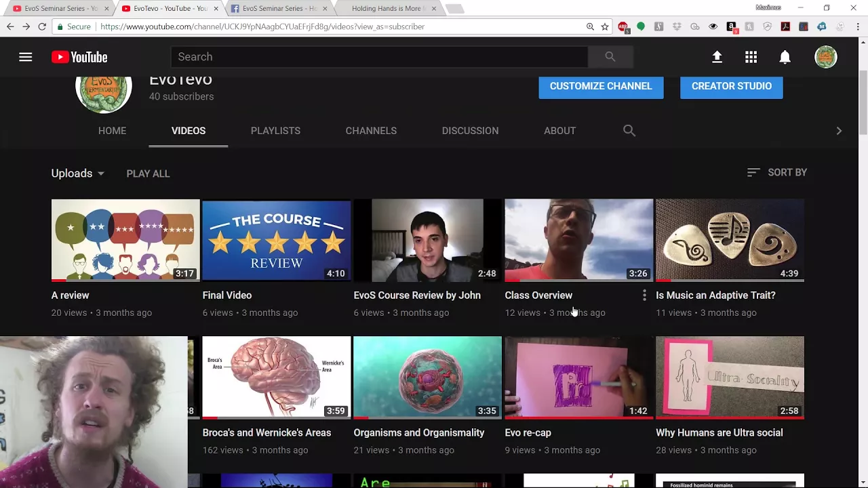Go to the CHANNELS tab
The height and width of the screenshot is (488, 868).
pos(371,131)
